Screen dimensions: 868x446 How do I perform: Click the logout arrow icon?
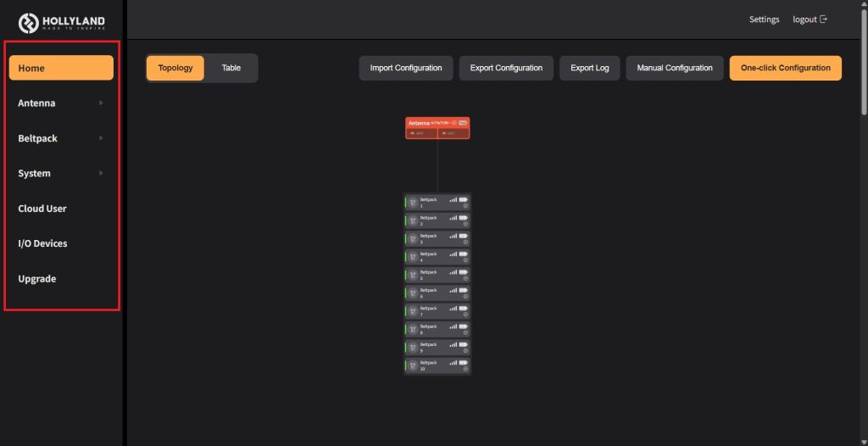pyautogui.click(x=823, y=20)
